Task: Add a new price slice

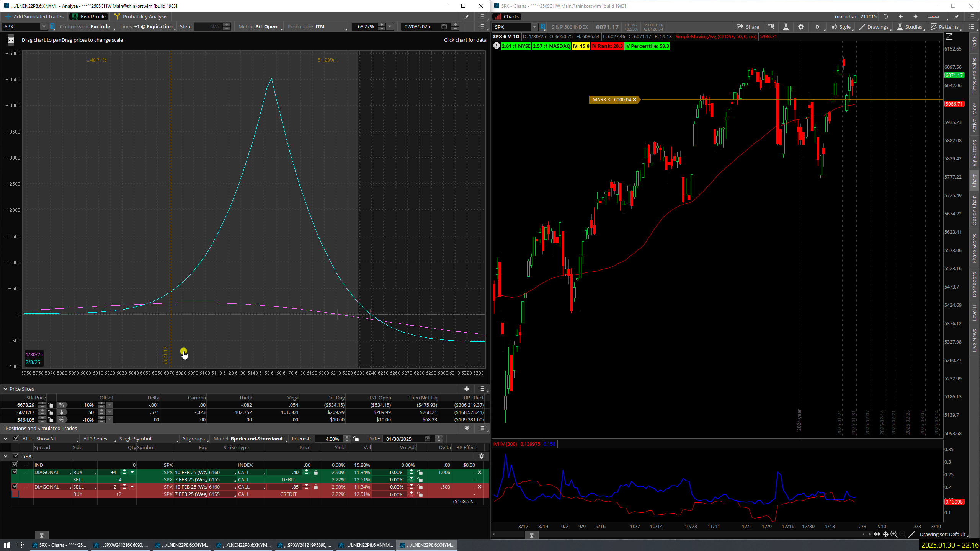Action: click(467, 389)
